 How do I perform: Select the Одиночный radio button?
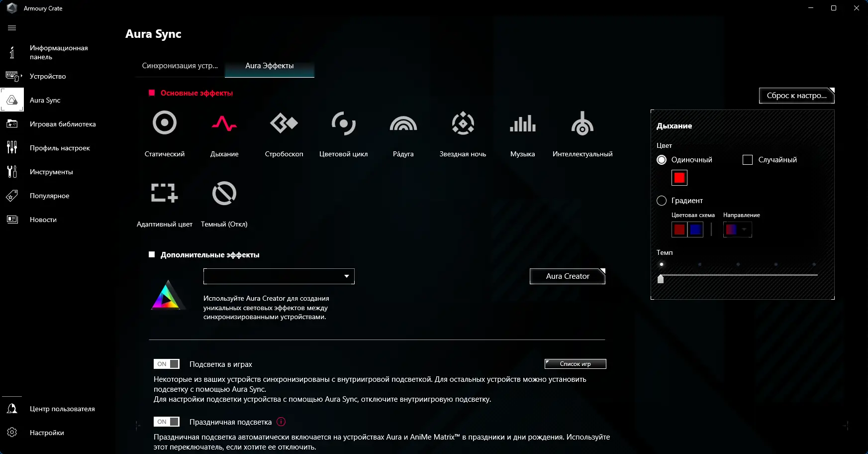[x=662, y=160]
